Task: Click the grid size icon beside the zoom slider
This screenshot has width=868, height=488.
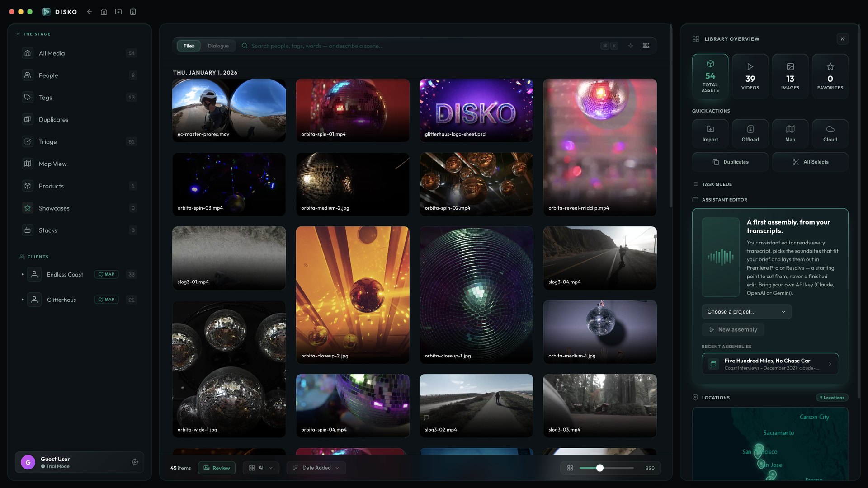Action: click(x=570, y=468)
